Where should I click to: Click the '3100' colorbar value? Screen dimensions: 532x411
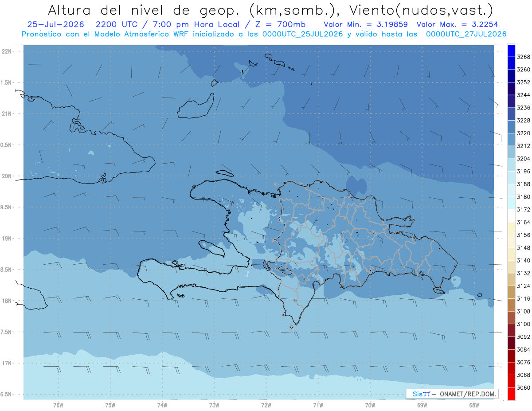coord(524,324)
